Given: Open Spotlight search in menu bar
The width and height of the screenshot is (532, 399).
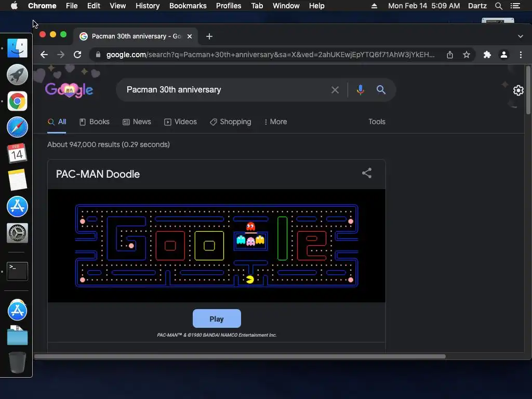Looking at the screenshot, I should 498,6.
